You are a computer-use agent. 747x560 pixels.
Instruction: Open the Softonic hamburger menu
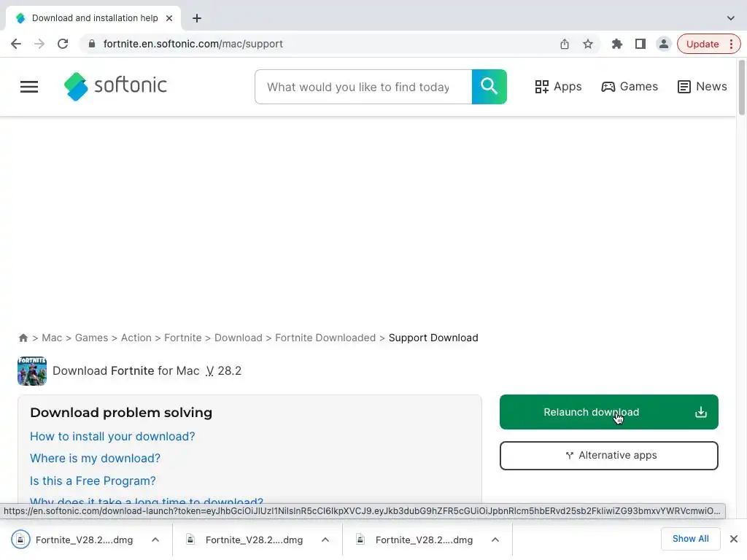[x=29, y=87]
